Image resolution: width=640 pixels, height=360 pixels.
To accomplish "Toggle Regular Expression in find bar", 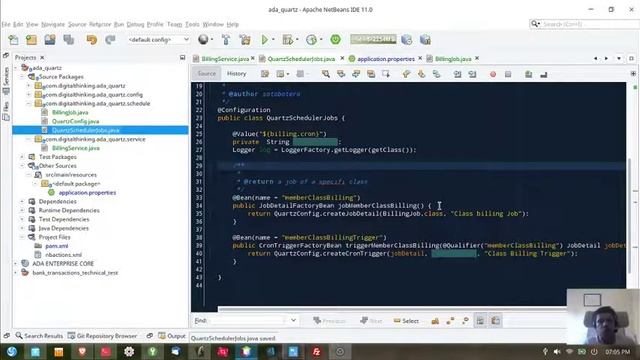I will coord(465,321).
